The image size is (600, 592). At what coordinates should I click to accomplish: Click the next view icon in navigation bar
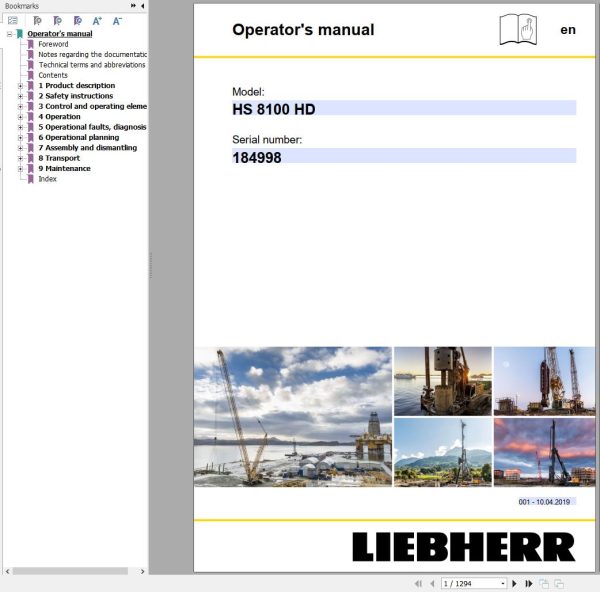(559, 584)
